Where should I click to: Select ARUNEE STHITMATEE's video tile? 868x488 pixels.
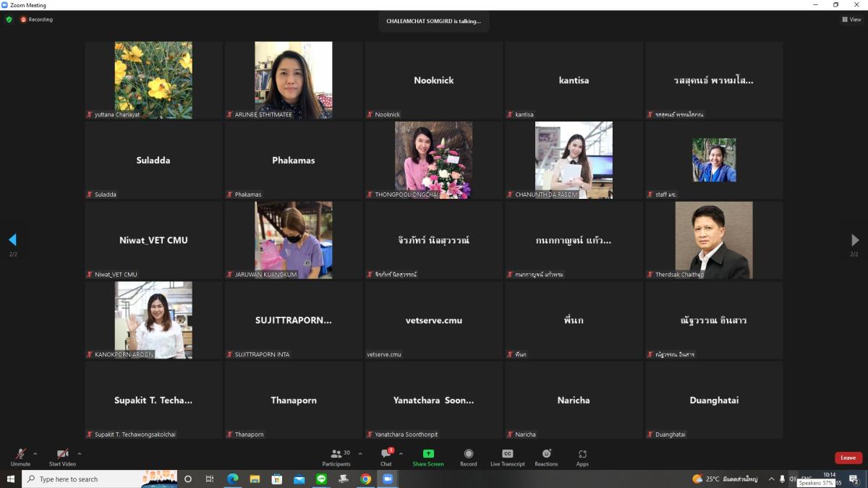(x=294, y=80)
